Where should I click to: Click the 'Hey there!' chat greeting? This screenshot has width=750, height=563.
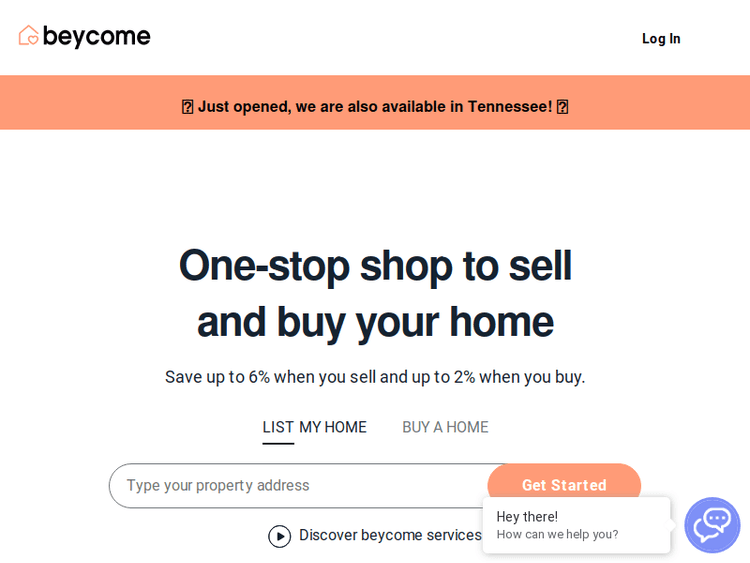tap(527, 516)
